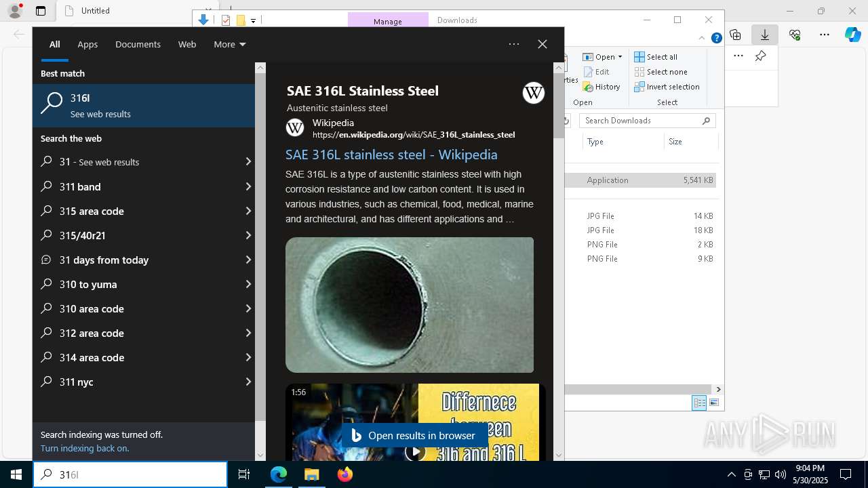Expand '31 days from today' suggestion arrow
This screenshot has width=868, height=488.
(x=248, y=260)
